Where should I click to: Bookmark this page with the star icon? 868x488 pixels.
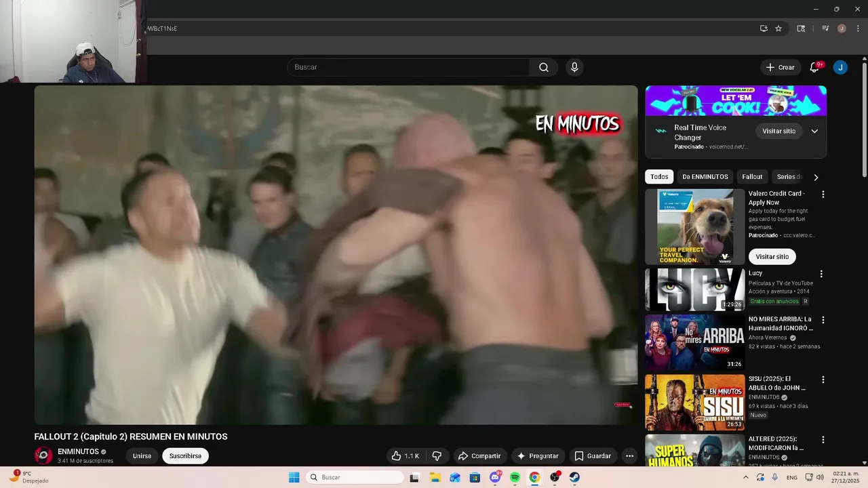(778, 28)
